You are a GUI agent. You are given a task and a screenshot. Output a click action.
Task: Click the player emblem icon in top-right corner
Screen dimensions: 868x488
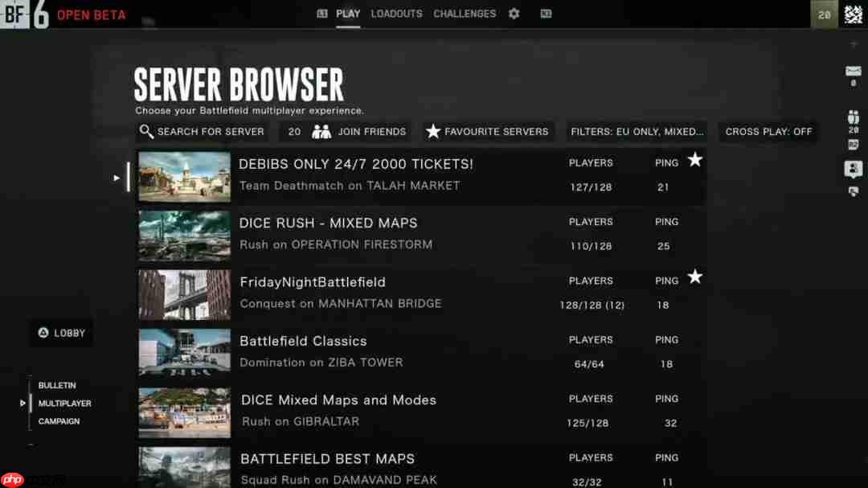[853, 14]
